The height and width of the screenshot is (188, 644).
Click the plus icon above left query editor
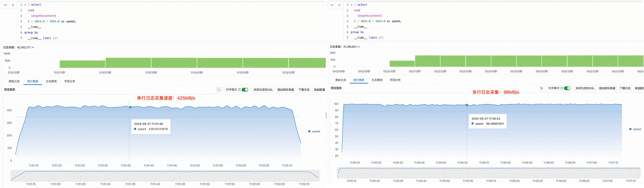13,5
